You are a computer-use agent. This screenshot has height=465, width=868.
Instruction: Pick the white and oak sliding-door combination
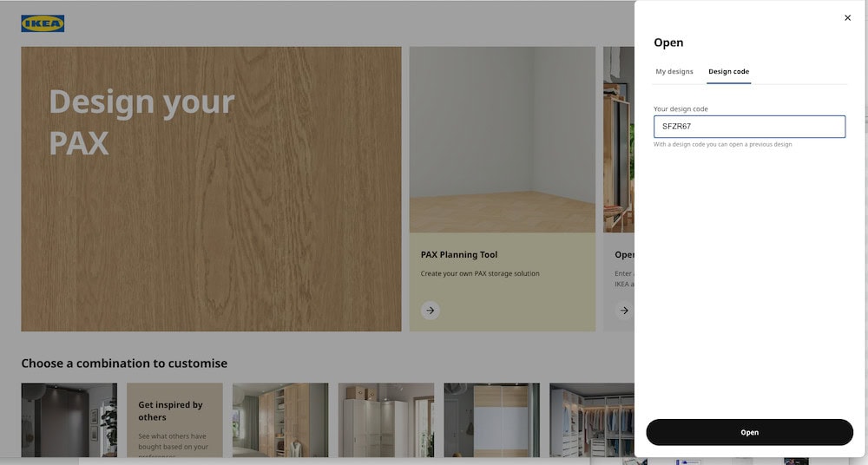click(491, 420)
